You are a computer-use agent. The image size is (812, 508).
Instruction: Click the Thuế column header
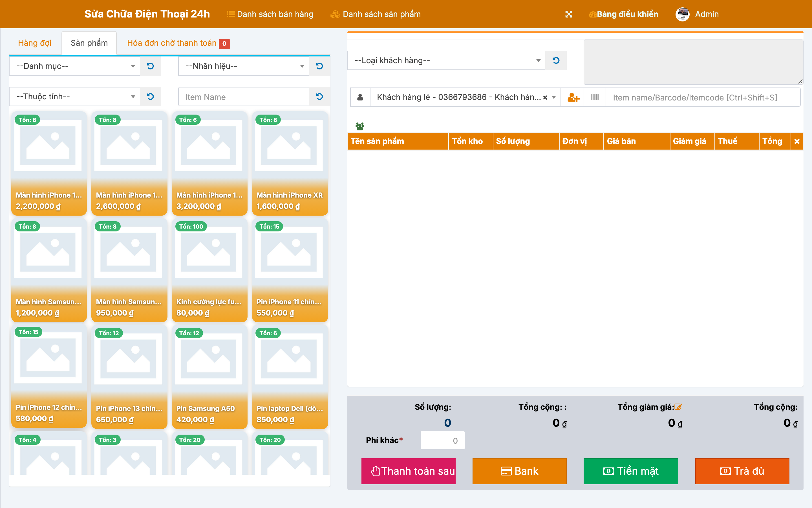(x=737, y=141)
